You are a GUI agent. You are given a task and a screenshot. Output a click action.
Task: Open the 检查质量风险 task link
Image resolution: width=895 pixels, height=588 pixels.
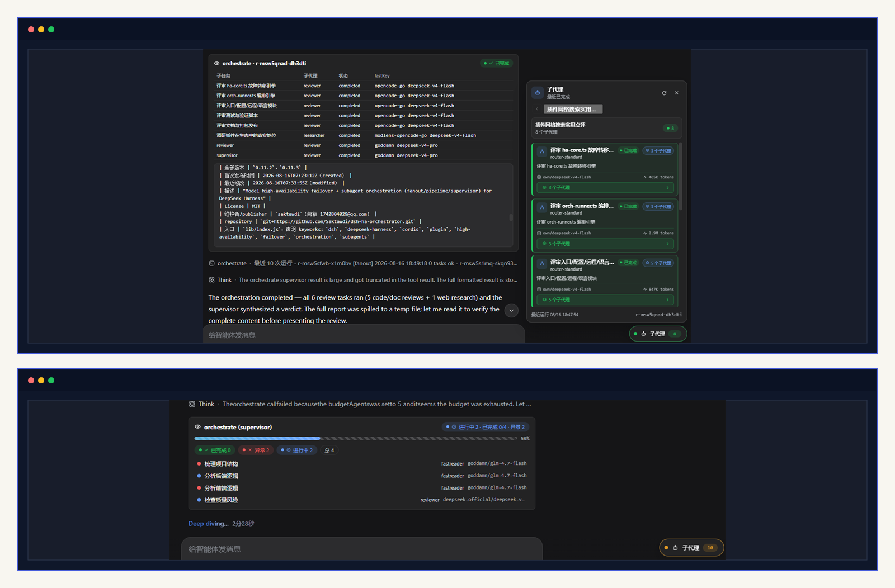pyautogui.click(x=221, y=500)
